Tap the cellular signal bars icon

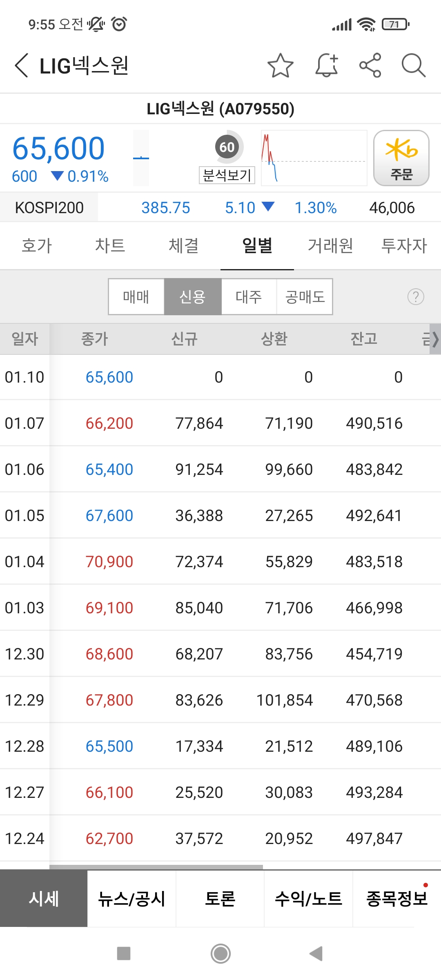[342, 25]
